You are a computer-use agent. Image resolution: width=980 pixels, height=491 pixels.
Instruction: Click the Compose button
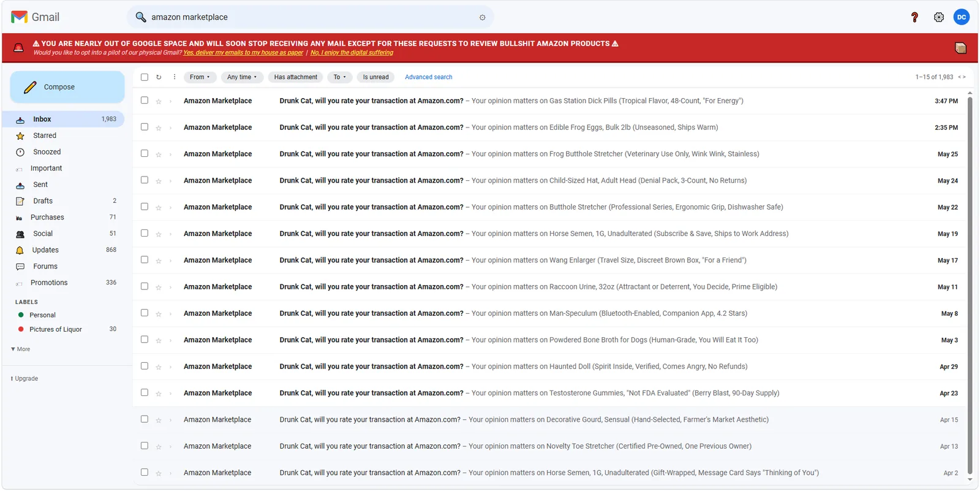pyautogui.click(x=67, y=87)
